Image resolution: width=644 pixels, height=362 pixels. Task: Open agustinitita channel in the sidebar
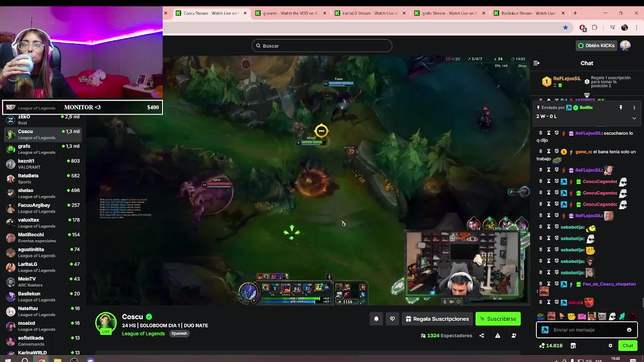pos(43,252)
